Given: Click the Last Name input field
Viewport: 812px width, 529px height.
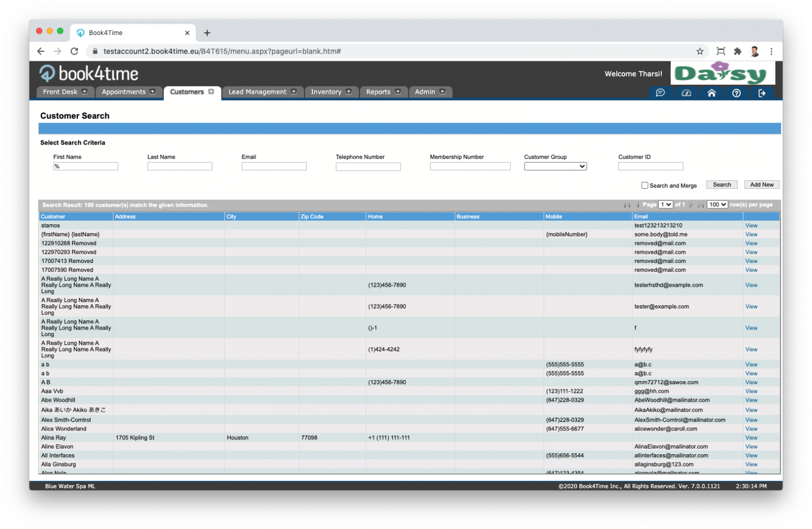Looking at the screenshot, I should (x=180, y=166).
